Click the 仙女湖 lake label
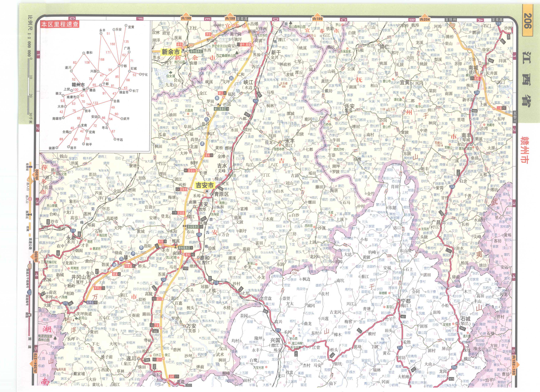 [171, 76]
